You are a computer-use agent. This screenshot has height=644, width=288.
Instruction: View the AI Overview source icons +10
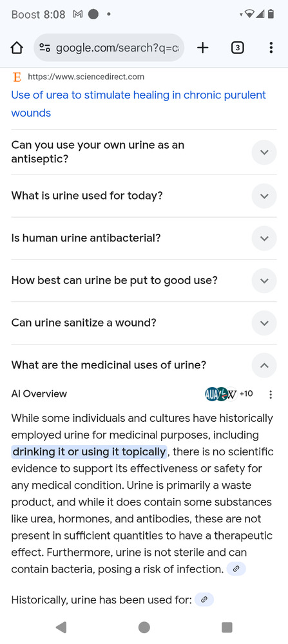[229, 394]
